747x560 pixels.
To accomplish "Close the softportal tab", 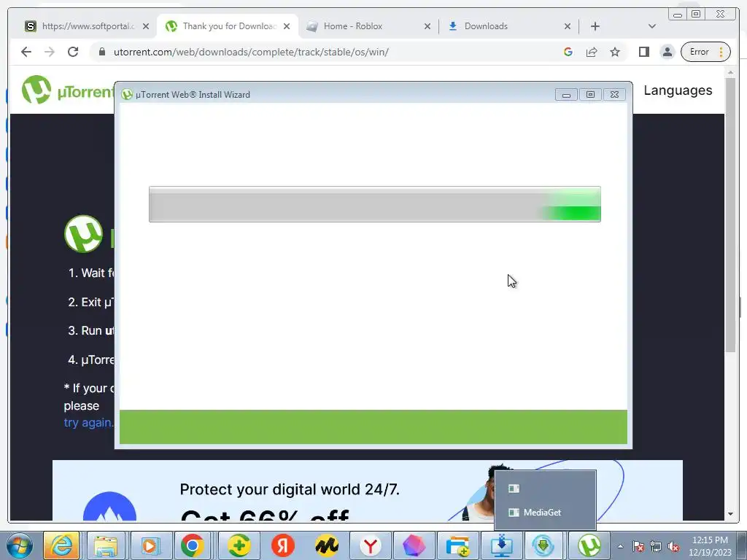I will pyautogui.click(x=146, y=27).
